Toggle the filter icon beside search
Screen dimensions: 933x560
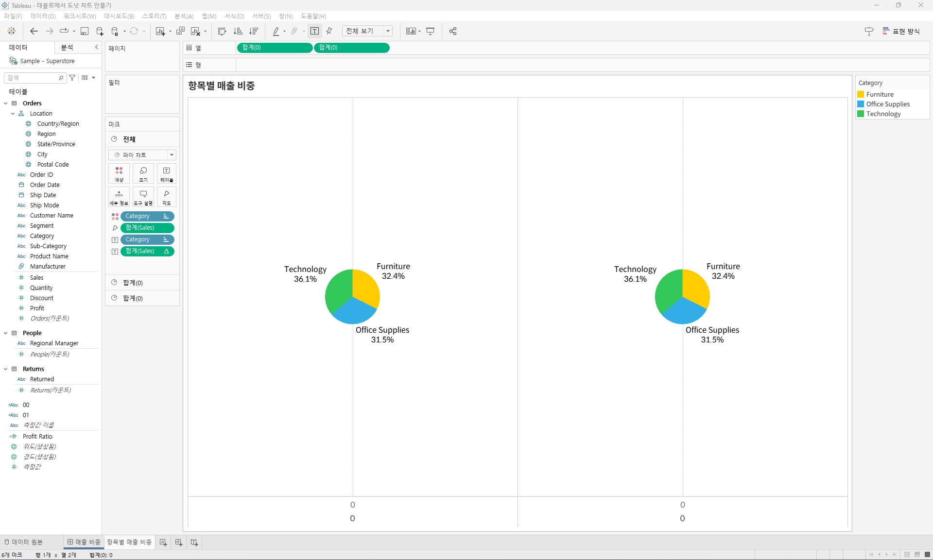point(72,78)
